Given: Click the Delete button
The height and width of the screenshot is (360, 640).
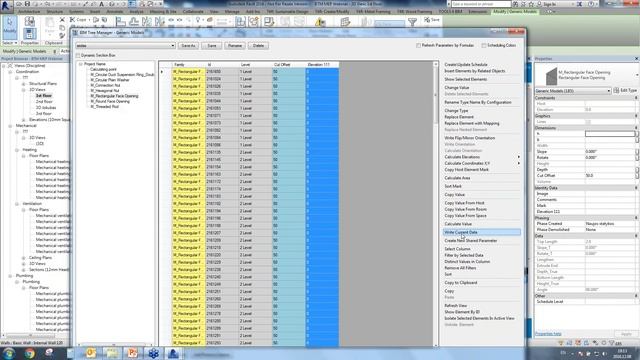Looking at the screenshot, I should 258,46.
